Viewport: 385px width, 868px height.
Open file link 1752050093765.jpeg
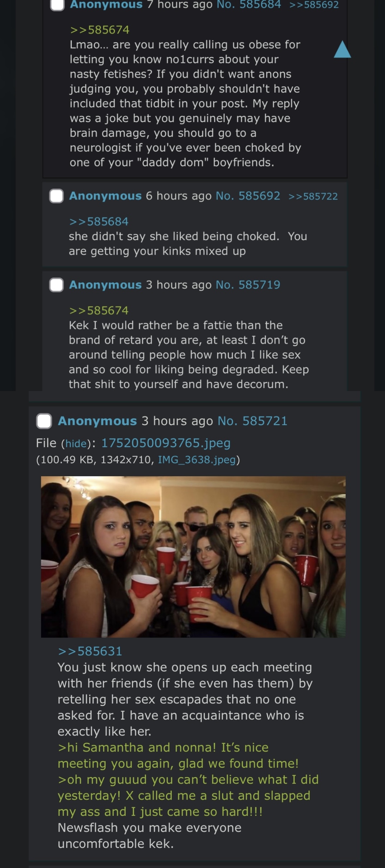[166, 443]
